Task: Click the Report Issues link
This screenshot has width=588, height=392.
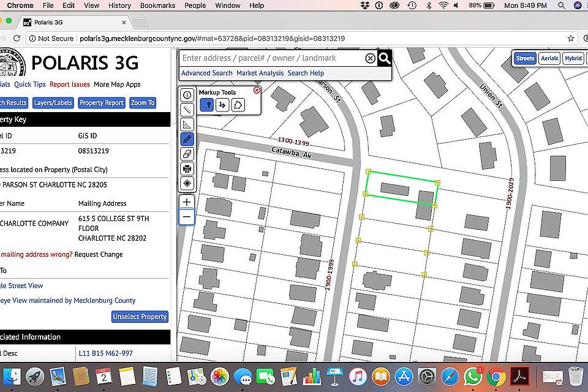Action: (69, 85)
